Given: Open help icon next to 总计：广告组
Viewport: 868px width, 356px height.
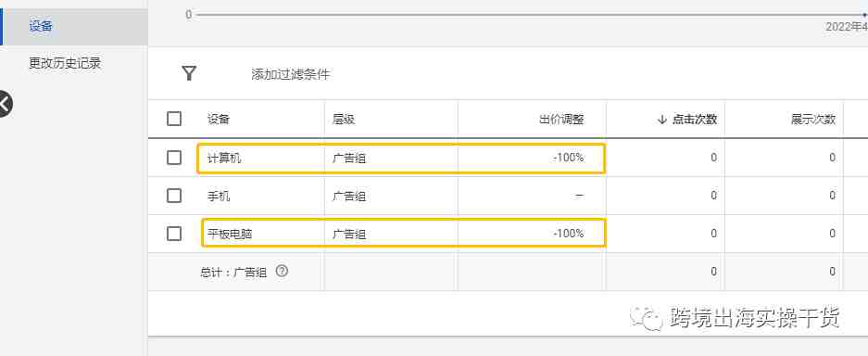Looking at the screenshot, I should 282,272.
